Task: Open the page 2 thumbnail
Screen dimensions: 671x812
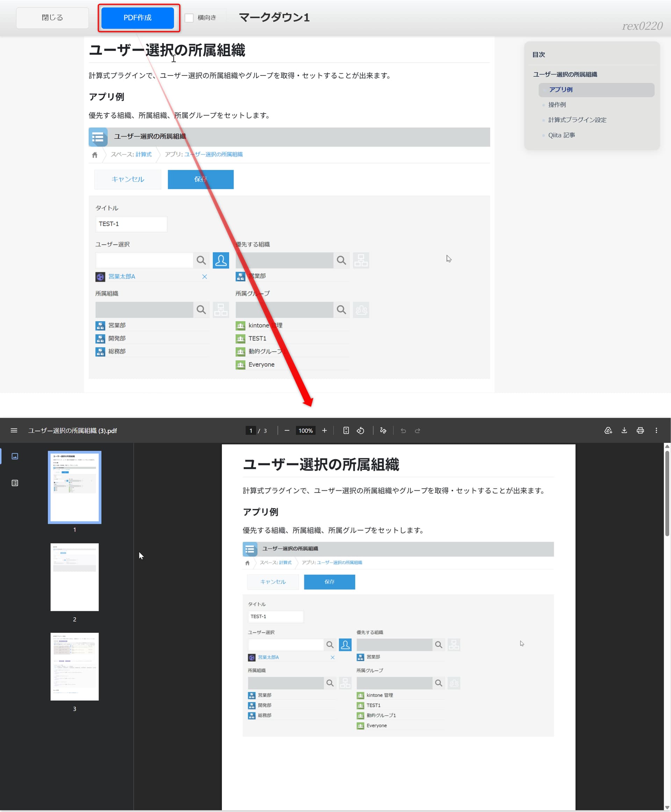Action: coord(74,577)
